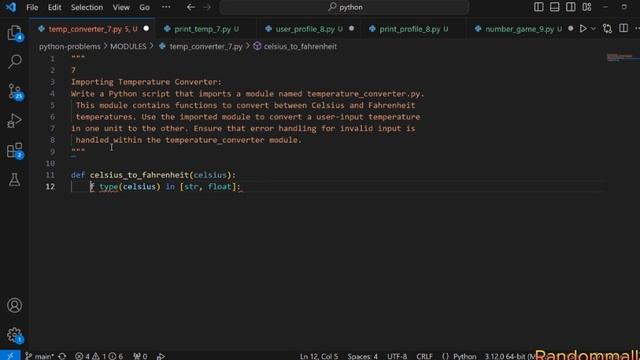Click the python command center search box
640x360 pixels.
click(344, 7)
